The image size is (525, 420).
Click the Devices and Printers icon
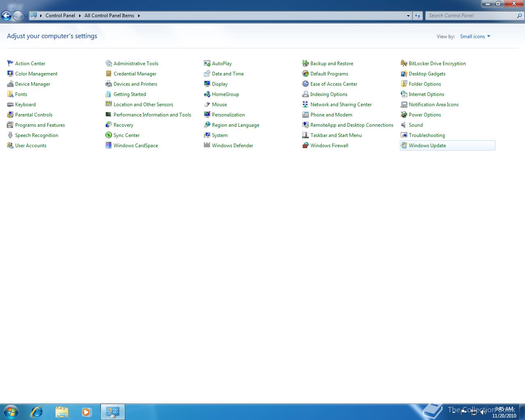tap(109, 84)
